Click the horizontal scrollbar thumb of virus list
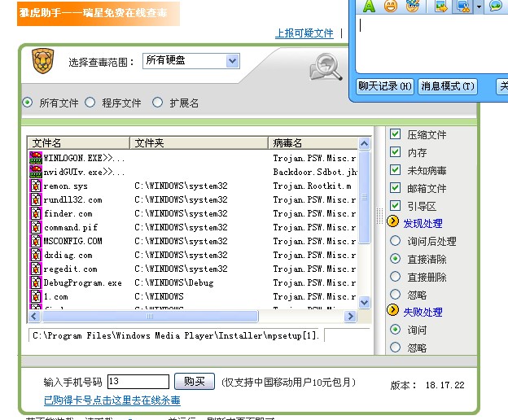Screen dimensions: 508x420 150,316
